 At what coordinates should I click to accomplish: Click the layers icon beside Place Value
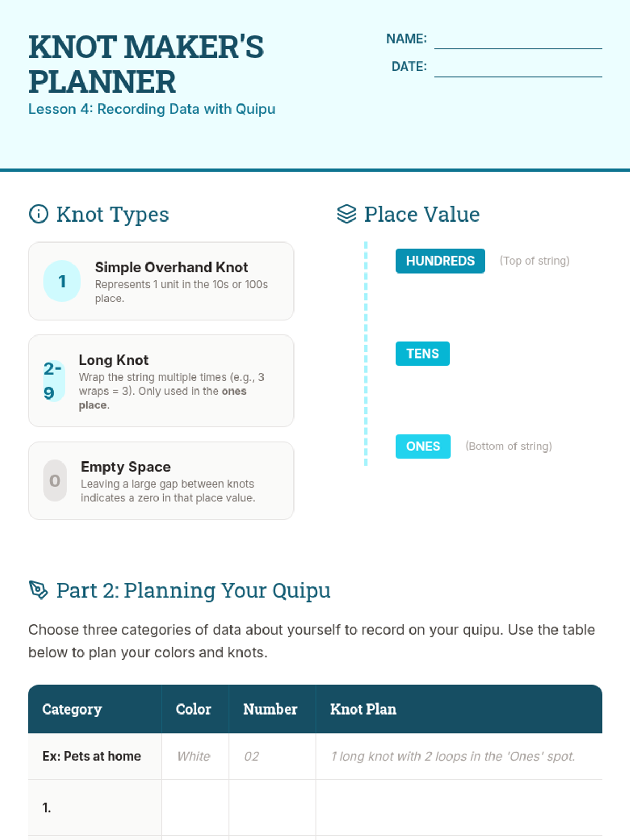pyautogui.click(x=346, y=214)
